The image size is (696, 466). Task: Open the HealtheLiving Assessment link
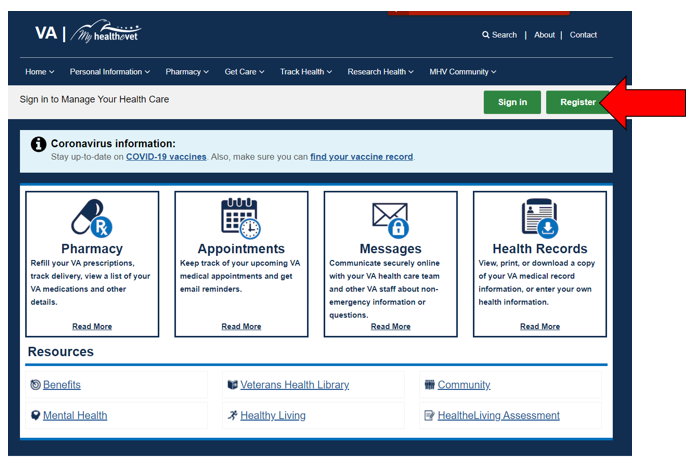coord(498,415)
